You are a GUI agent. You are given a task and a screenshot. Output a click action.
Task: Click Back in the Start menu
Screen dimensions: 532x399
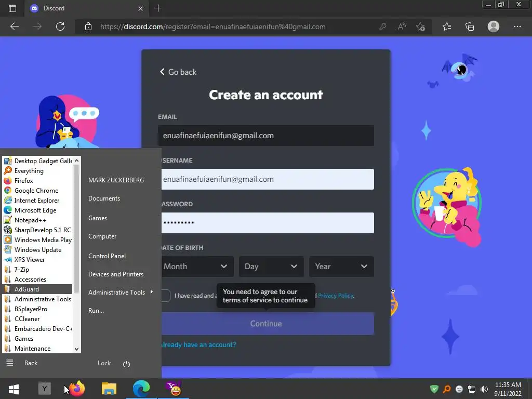point(31,363)
